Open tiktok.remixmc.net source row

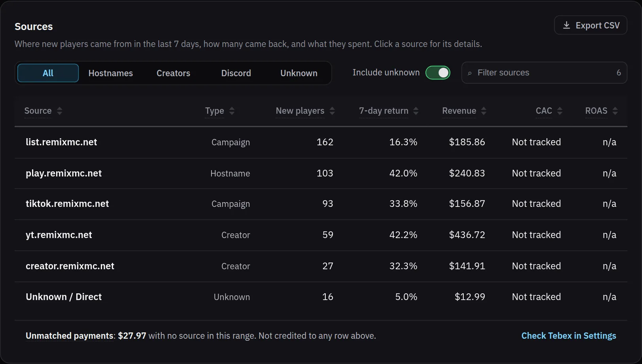[x=321, y=204]
